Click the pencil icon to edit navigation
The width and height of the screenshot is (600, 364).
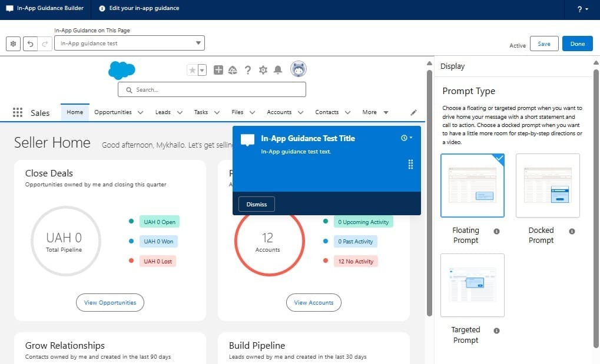click(x=414, y=112)
